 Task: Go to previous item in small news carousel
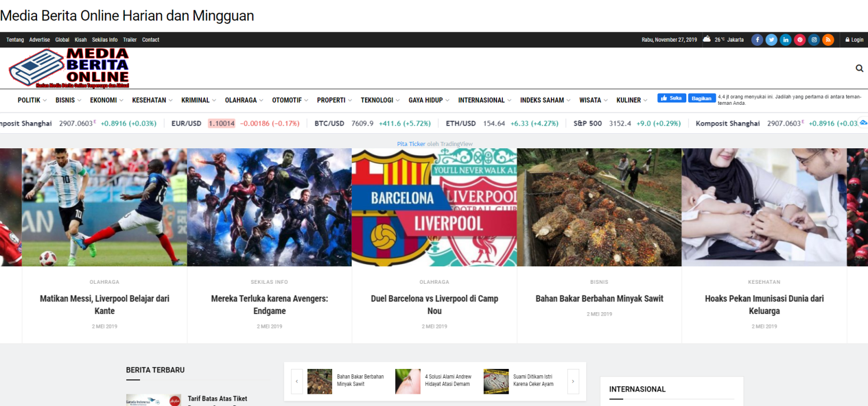pyautogui.click(x=297, y=382)
